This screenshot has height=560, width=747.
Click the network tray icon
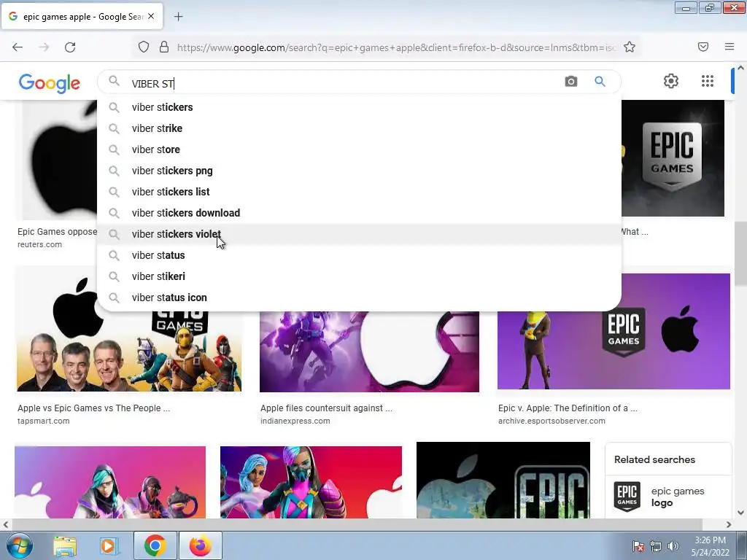656,546
